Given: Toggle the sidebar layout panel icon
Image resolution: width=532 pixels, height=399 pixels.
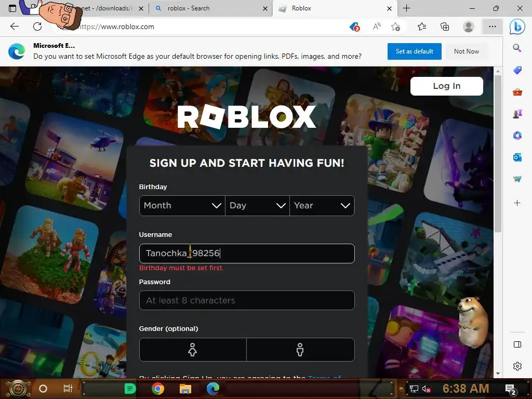Looking at the screenshot, I should click(517, 344).
